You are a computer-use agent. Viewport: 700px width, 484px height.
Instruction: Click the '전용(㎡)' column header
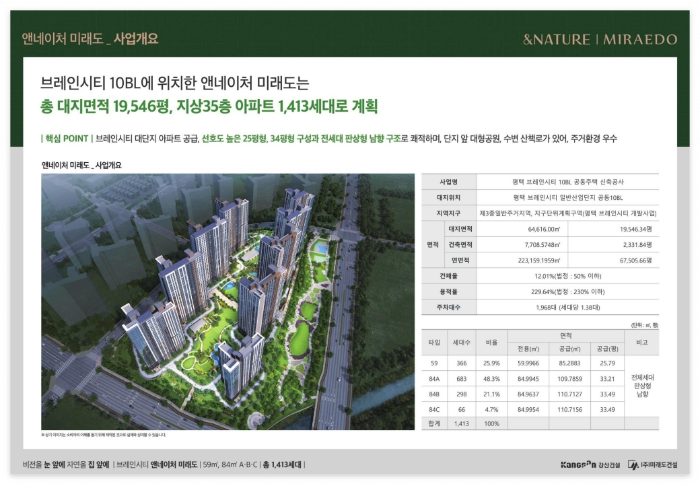528,349
